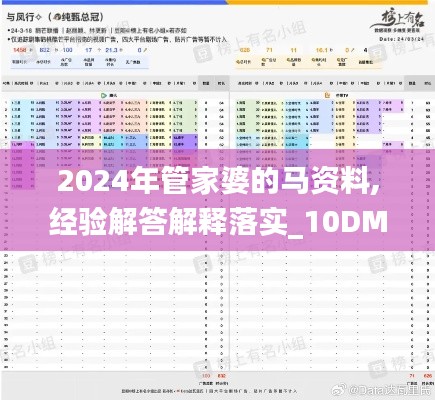This screenshot has width=435, height=400.
Task: Click the yellow top bar segment
Action: click(x=327, y=2)
